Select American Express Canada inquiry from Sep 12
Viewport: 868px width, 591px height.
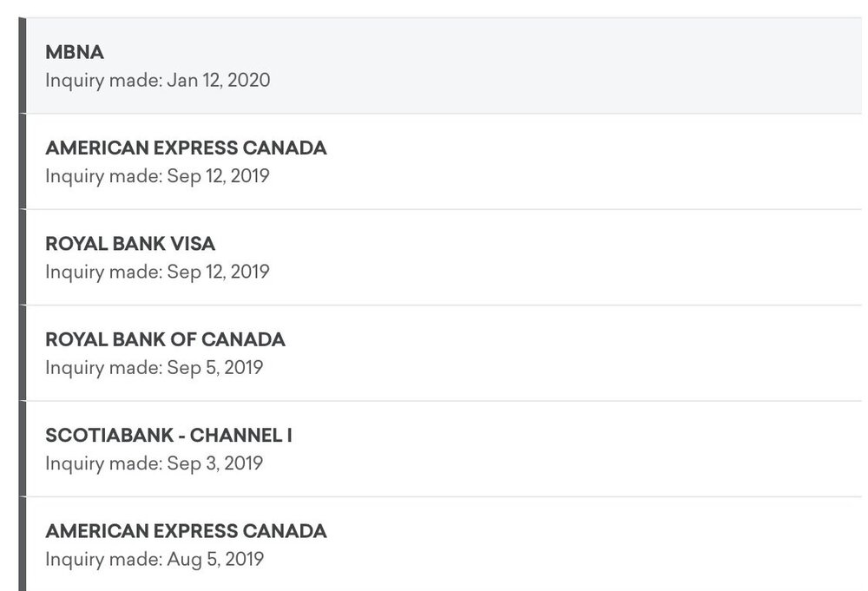click(186, 148)
